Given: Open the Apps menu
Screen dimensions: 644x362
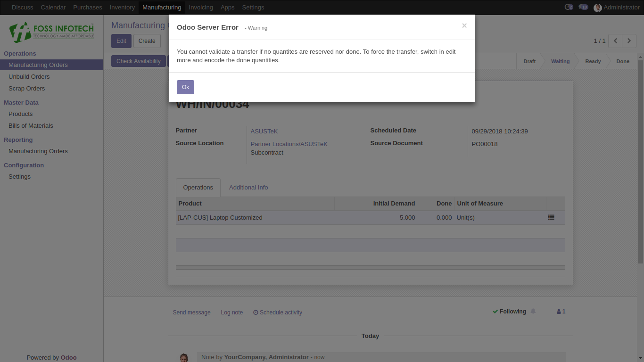Looking at the screenshot, I should click(228, 8).
